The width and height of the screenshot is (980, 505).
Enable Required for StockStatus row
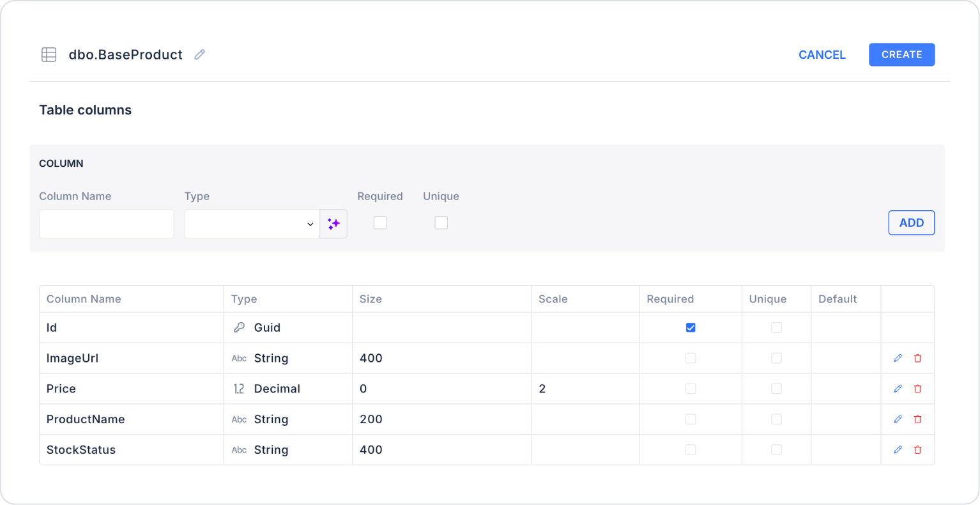[691, 450]
